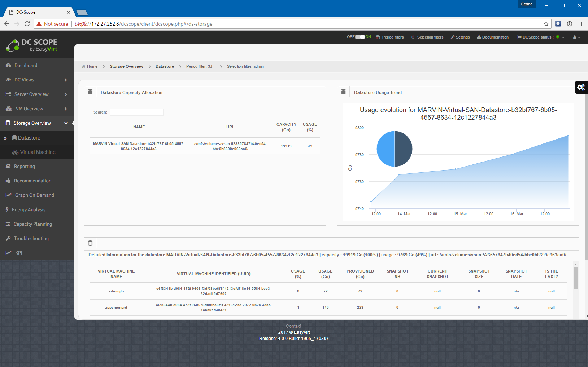The width and height of the screenshot is (588, 367).
Task: Click the datastore Search input field
Action: (136, 112)
